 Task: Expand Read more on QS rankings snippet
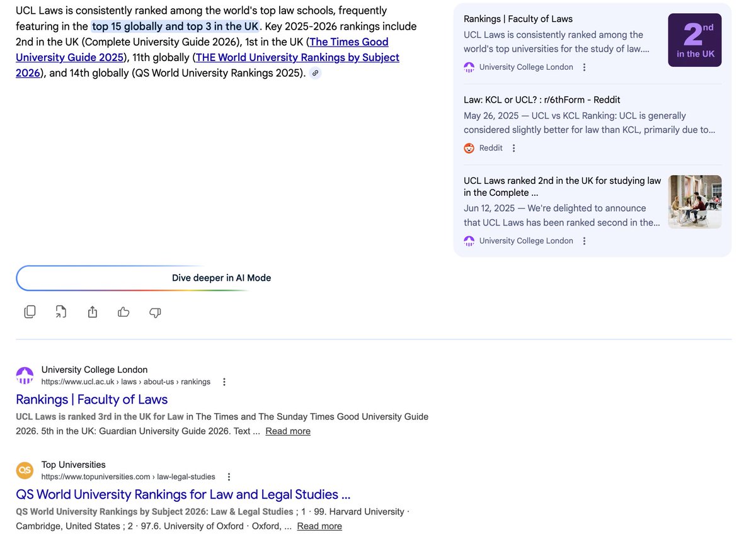319,526
